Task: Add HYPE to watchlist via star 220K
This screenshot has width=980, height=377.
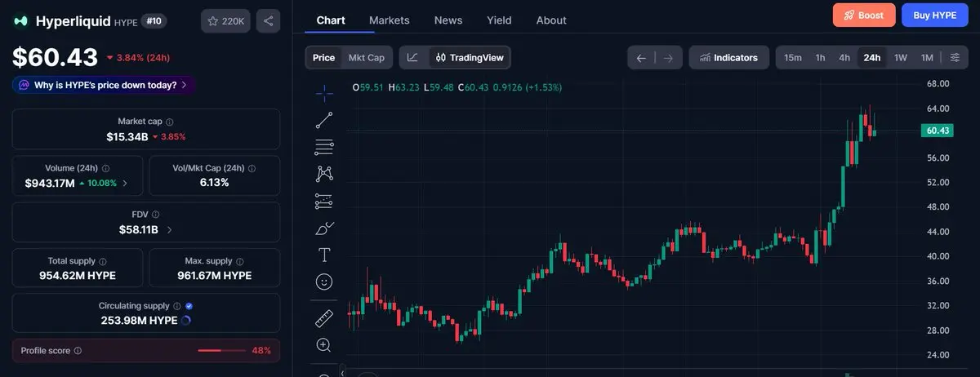Action: click(225, 21)
